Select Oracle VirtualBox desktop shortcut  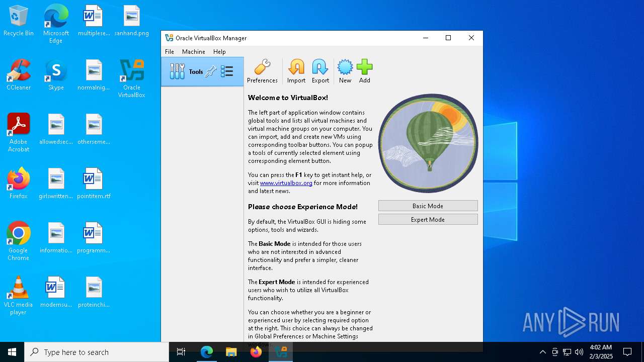coord(132,79)
